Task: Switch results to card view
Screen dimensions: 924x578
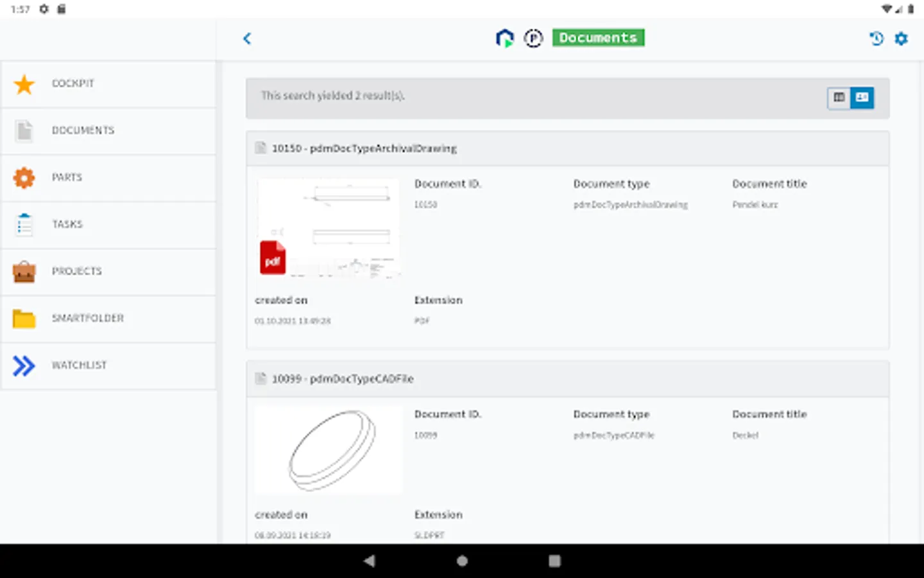Action: point(862,98)
